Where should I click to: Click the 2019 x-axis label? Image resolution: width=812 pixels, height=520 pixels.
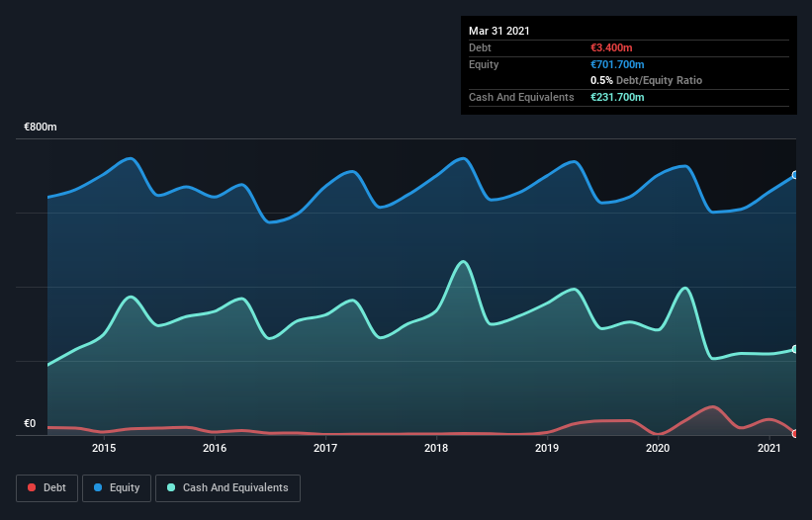coord(547,448)
